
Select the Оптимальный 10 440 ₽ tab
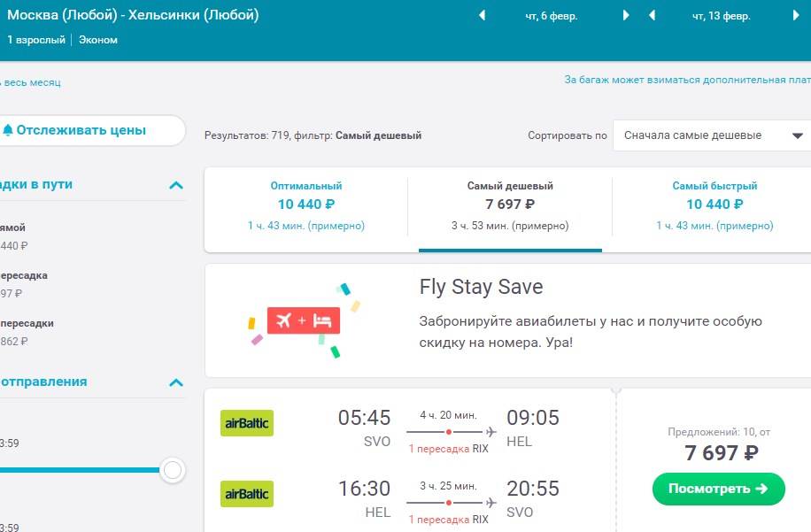tap(306, 205)
